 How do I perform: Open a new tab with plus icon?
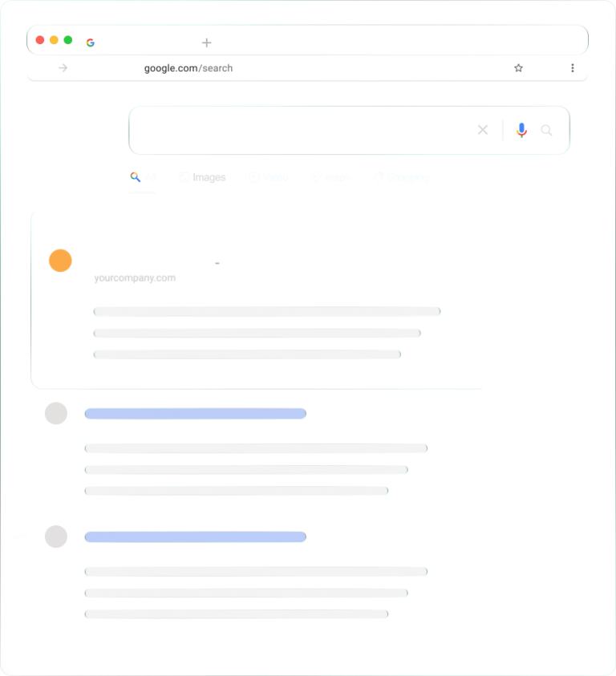(206, 43)
